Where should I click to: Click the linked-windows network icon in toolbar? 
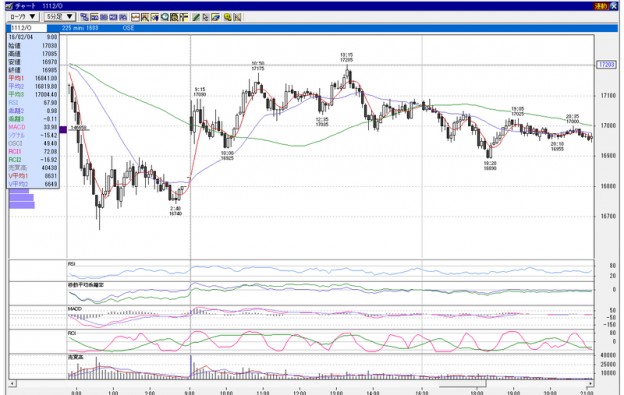[x=84, y=17]
